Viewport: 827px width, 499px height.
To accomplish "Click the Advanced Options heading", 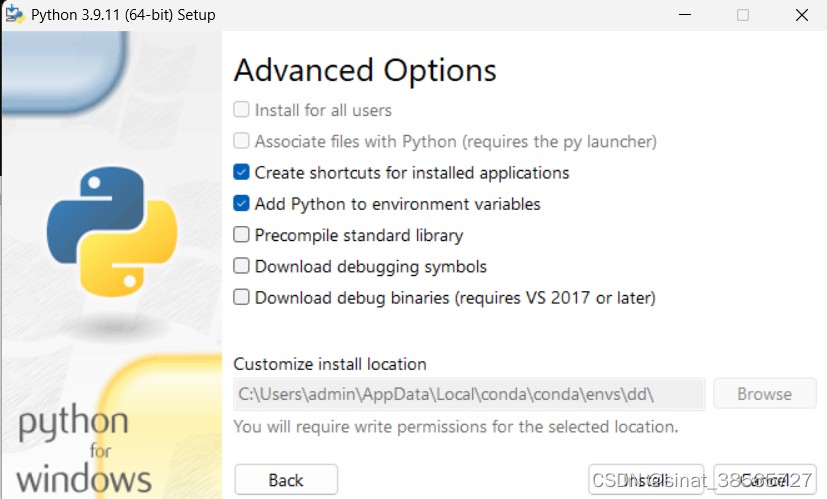I will click(365, 71).
